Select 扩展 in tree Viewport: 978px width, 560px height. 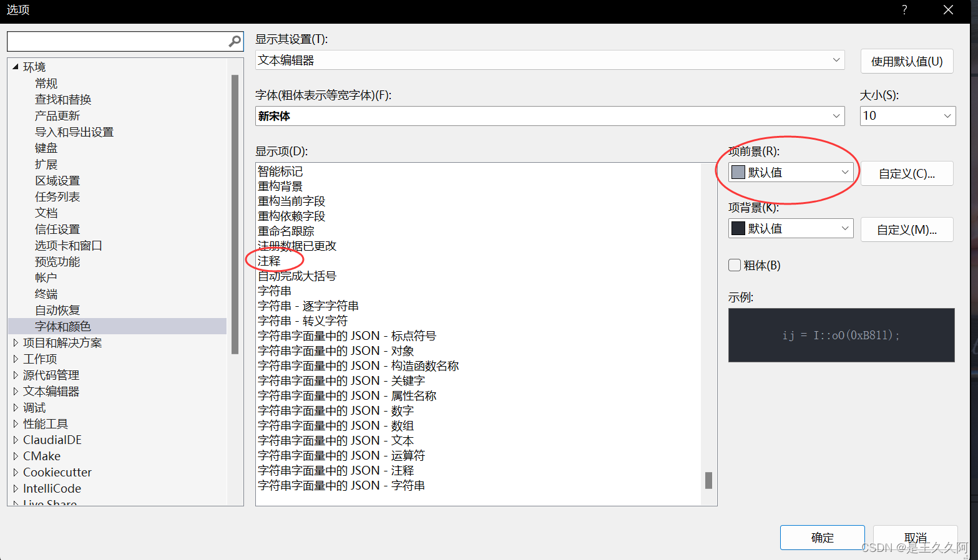46,164
